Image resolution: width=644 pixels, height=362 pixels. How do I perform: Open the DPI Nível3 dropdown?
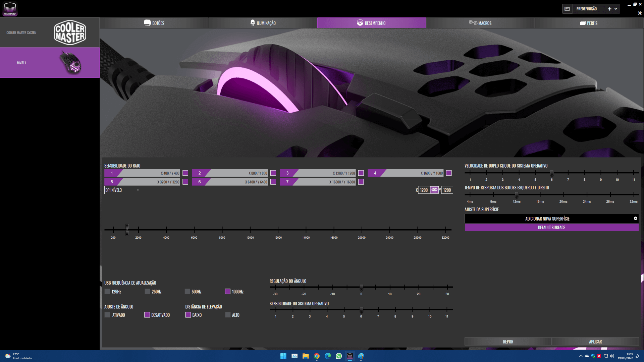coord(122,190)
